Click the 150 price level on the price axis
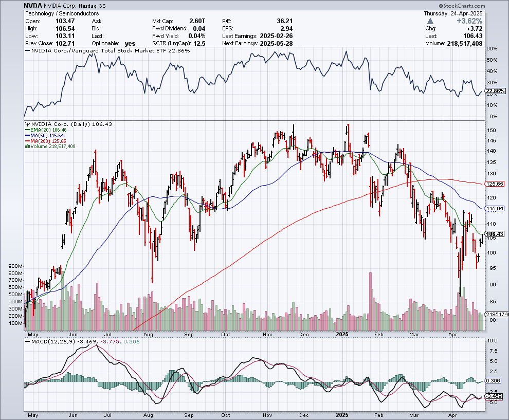 point(492,130)
